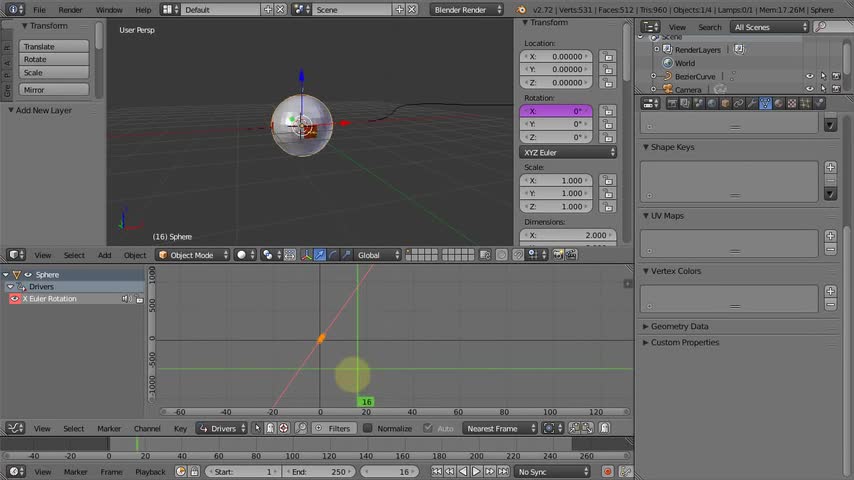Viewport: 854px width, 480px height.
Task: Click the Scale button
Action: coord(54,72)
